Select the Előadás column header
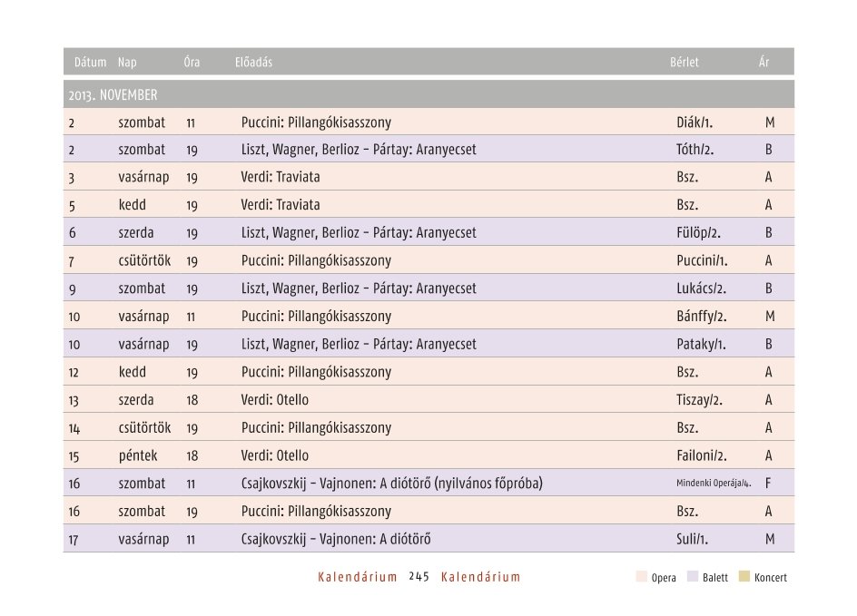 point(253,63)
